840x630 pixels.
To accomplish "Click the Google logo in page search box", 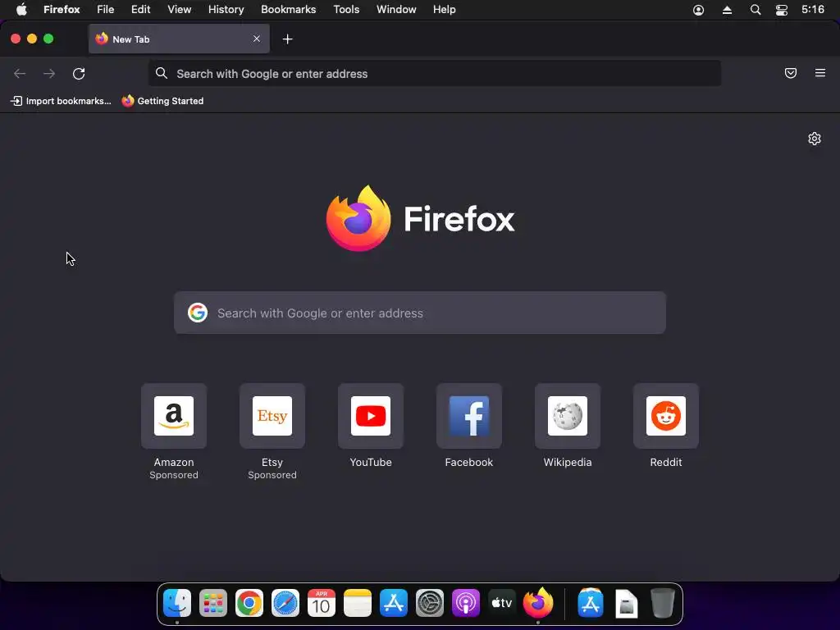I will point(198,313).
